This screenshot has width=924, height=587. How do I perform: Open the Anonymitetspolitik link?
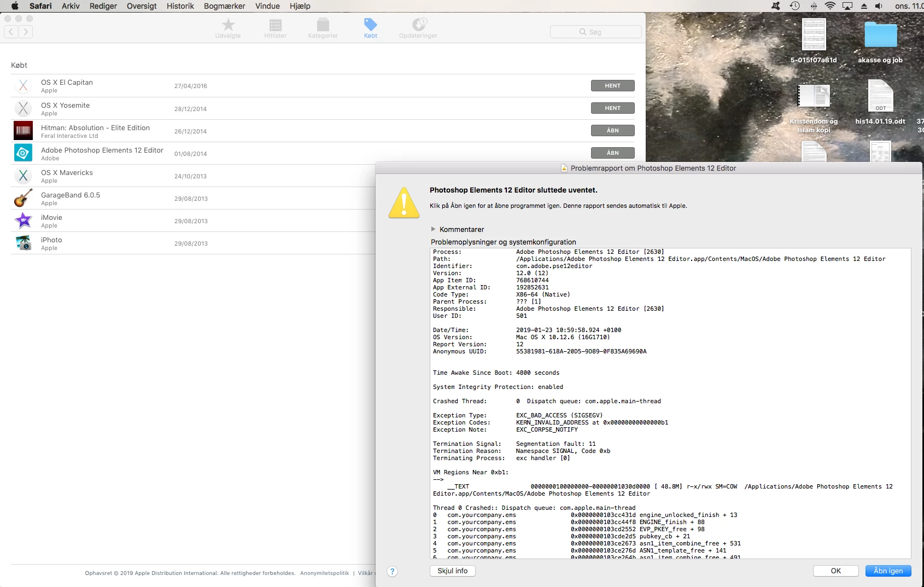coord(324,573)
